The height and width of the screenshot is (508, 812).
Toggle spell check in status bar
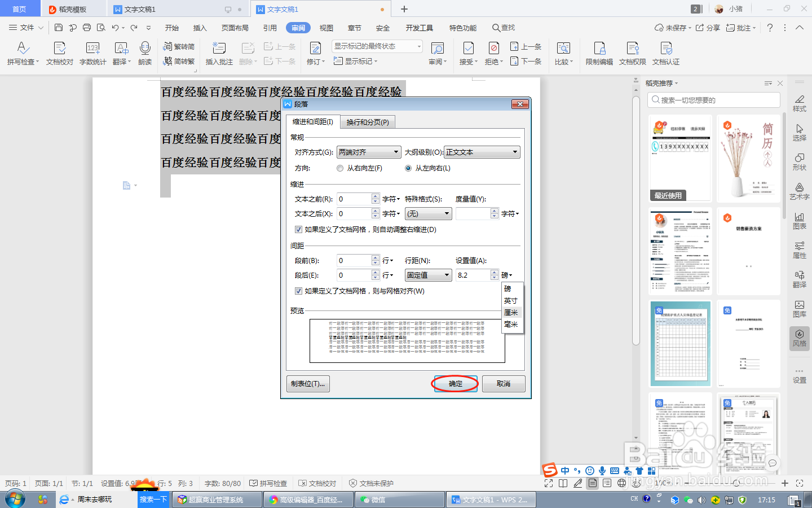(x=268, y=483)
